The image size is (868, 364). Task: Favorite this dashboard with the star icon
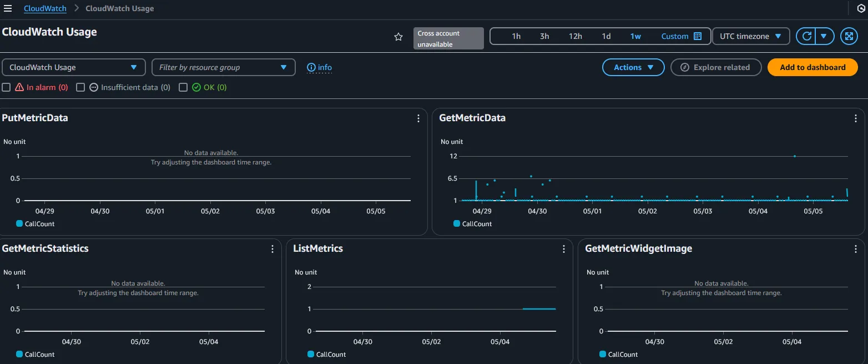pyautogui.click(x=398, y=37)
